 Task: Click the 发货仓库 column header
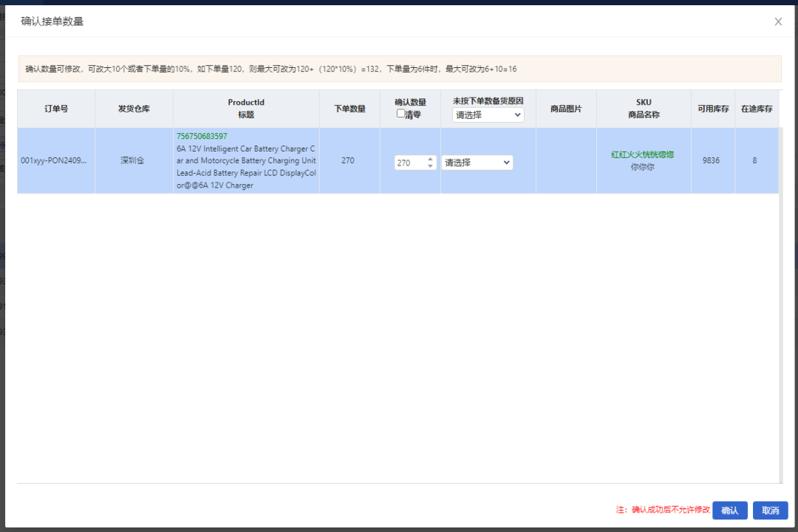coord(134,109)
